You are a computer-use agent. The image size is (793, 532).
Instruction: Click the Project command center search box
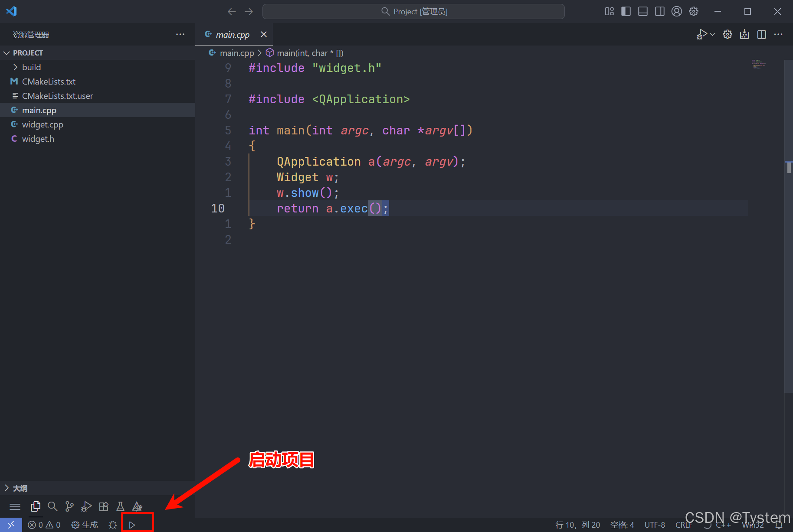click(x=413, y=12)
